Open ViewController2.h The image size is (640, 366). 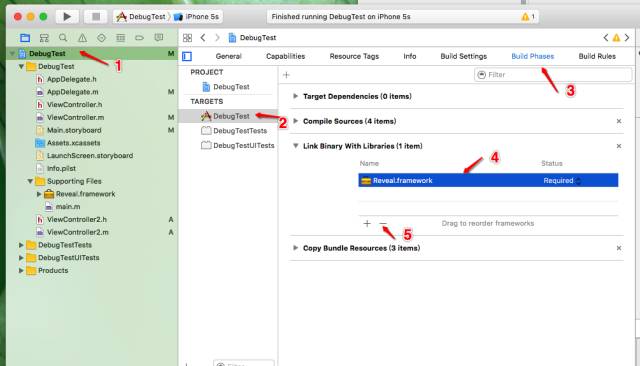[x=71, y=220]
